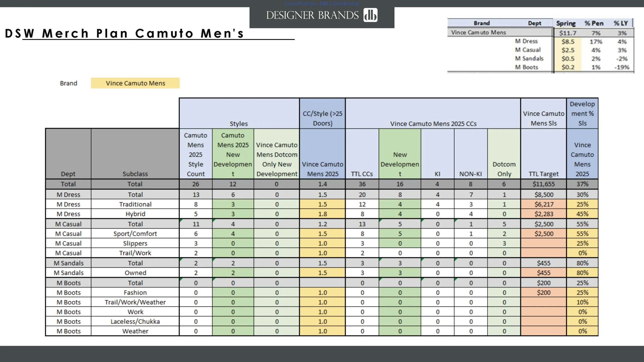Click the Designer Brands db logo icon

pyautogui.click(x=370, y=15)
